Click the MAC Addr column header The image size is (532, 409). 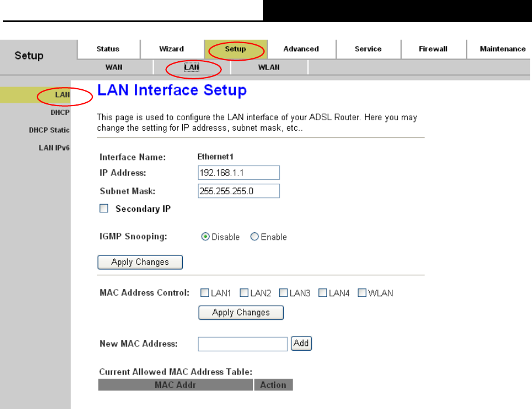click(175, 385)
